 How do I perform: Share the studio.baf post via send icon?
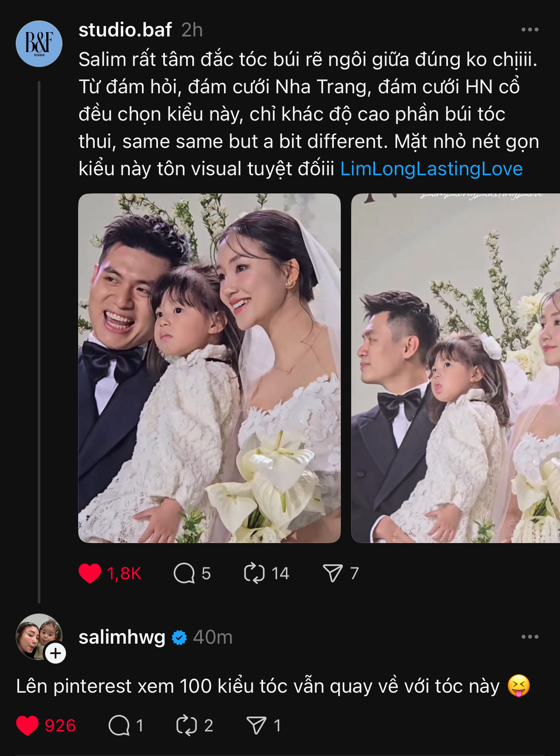click(x=333, y=573)
